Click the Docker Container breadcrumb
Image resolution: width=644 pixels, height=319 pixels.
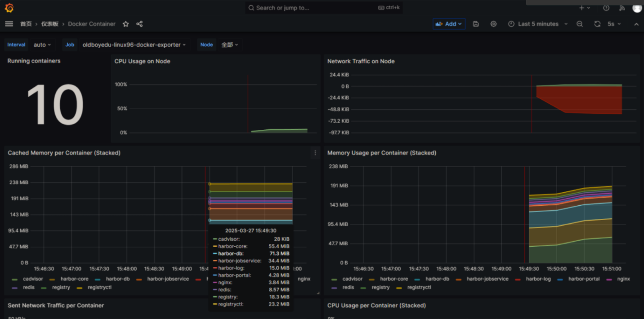pos(92,24)
